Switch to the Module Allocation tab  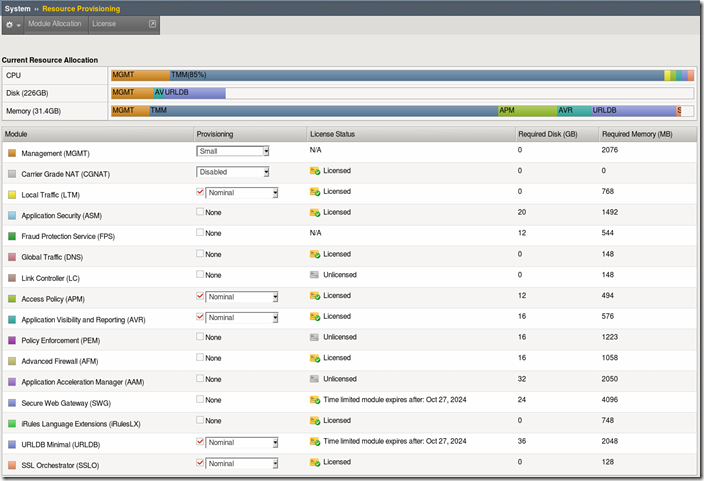coord(55,24)
